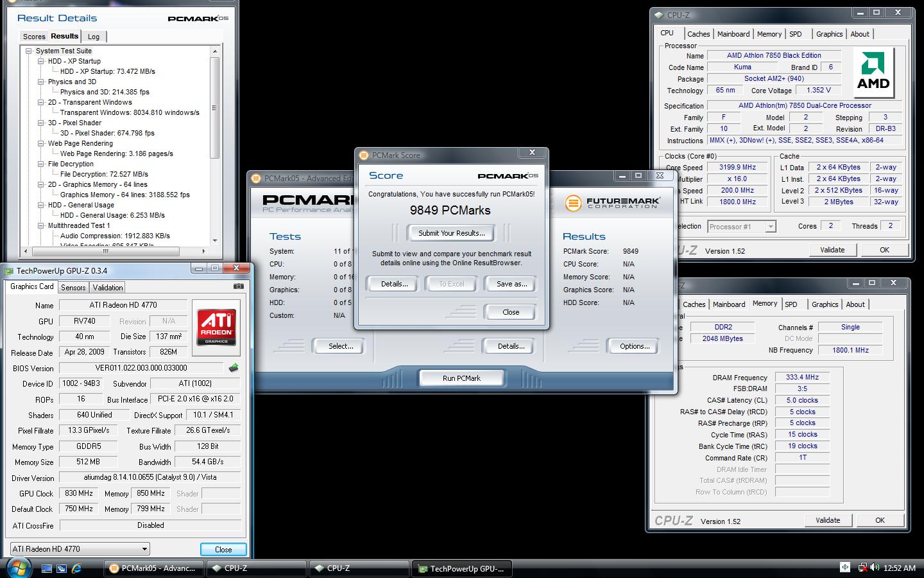Collapse the Multithreaded Test 1 node
The width and height of the screenshot is (924, 578).
pos(41,225)
